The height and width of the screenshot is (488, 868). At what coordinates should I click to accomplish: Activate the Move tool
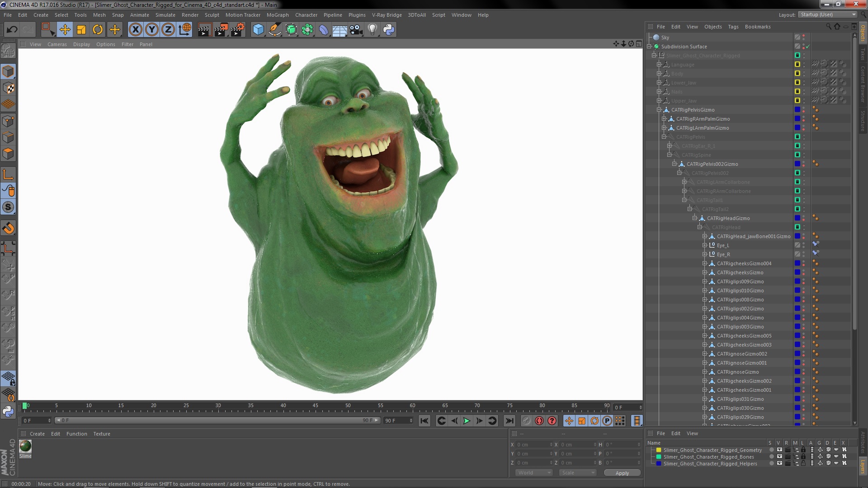pos(65,30)
